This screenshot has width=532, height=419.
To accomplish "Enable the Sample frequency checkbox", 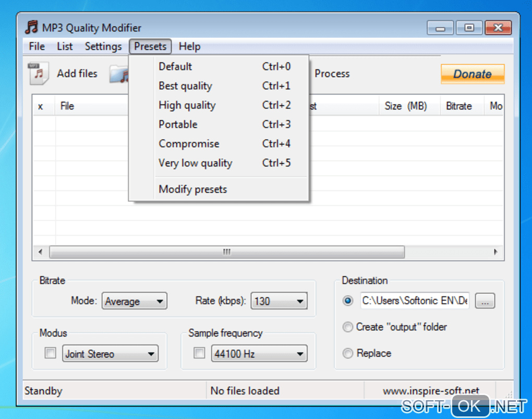I will point(199,353).
